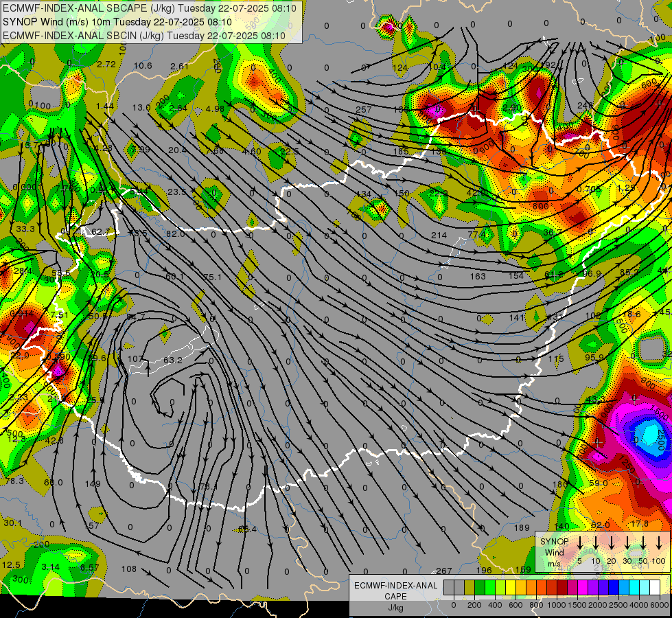The height and width of the screenshot is (618, 672).
Task: Click the 1000 tick label on color scale
Action: pyautogui.click(x=557, y=605)
